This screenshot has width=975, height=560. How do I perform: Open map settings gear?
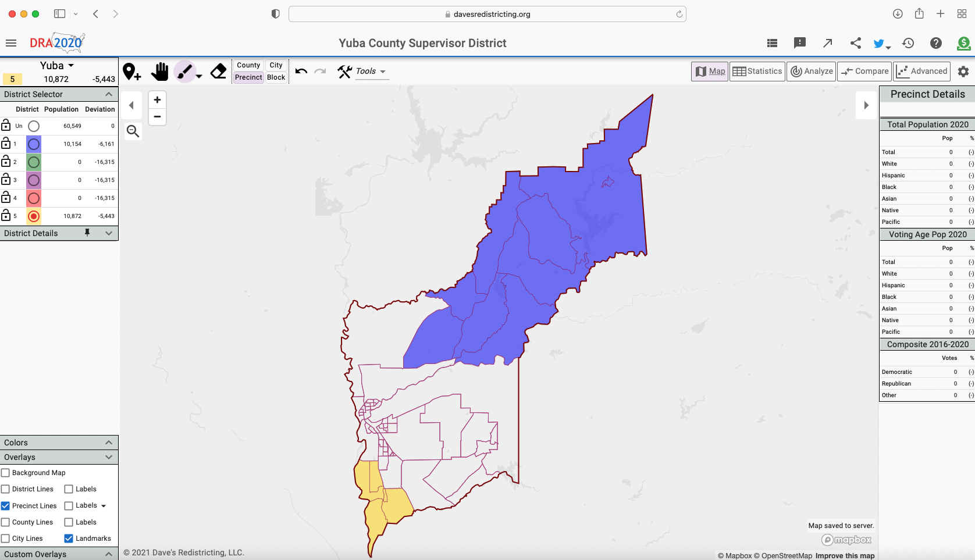pyautogui.click(x=963, y=71)
